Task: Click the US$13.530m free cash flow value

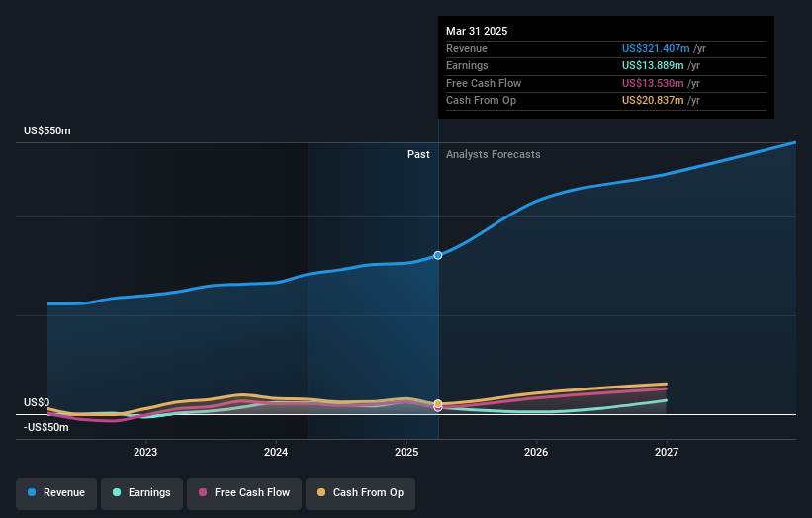Action: [x=653, y=83]
